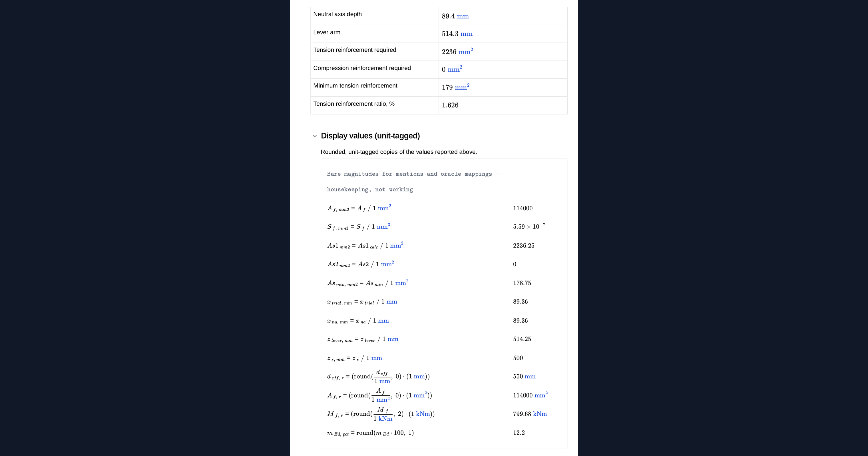Click the Compression reinforcement required label

click(362, 68)
